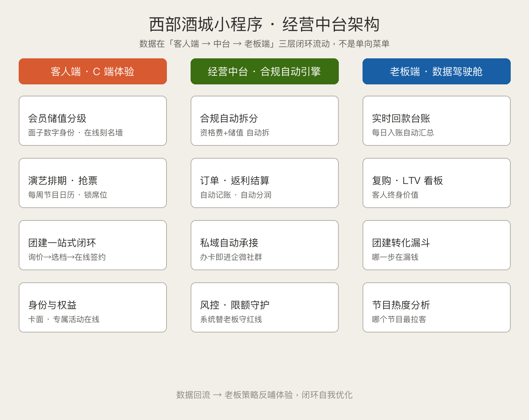Image resolution: width=529 pixels, height=420 pixels.
Task: Open the 风控 · 限额守护 card
Action: pos(264,308)
